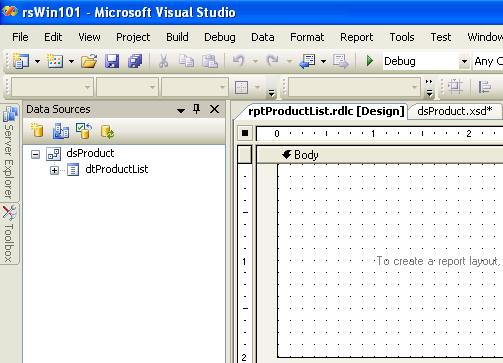503x363 pixels.
Task: Click the Open File folder icon
Action: click(x=89, y=61)
